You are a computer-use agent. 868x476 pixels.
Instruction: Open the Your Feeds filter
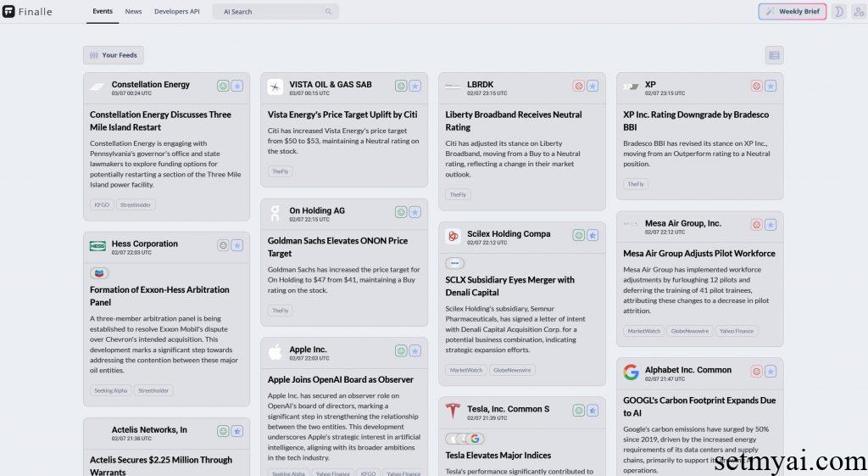[114, 55]
